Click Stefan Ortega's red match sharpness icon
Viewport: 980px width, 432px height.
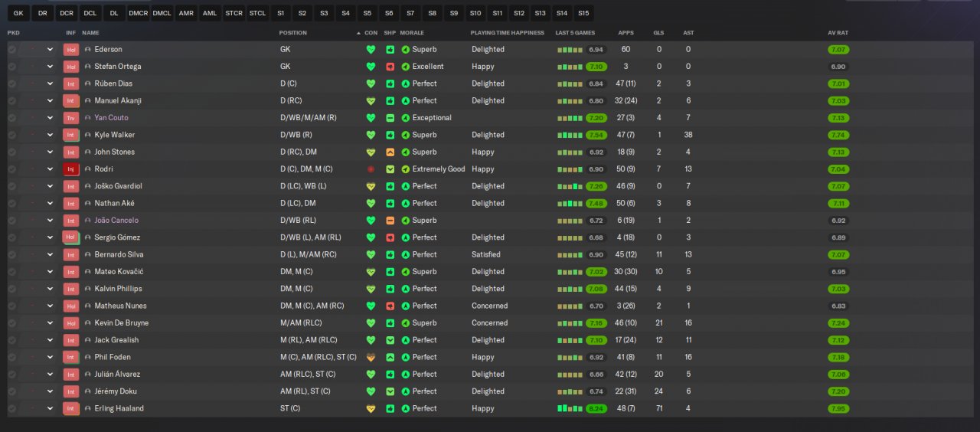390,67
